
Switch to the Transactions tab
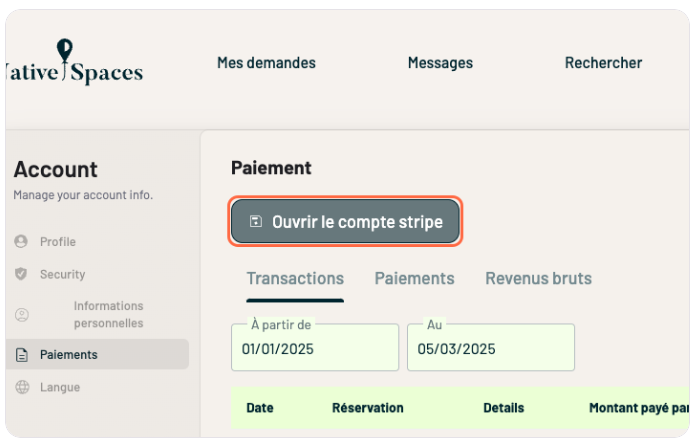(295, 279)
